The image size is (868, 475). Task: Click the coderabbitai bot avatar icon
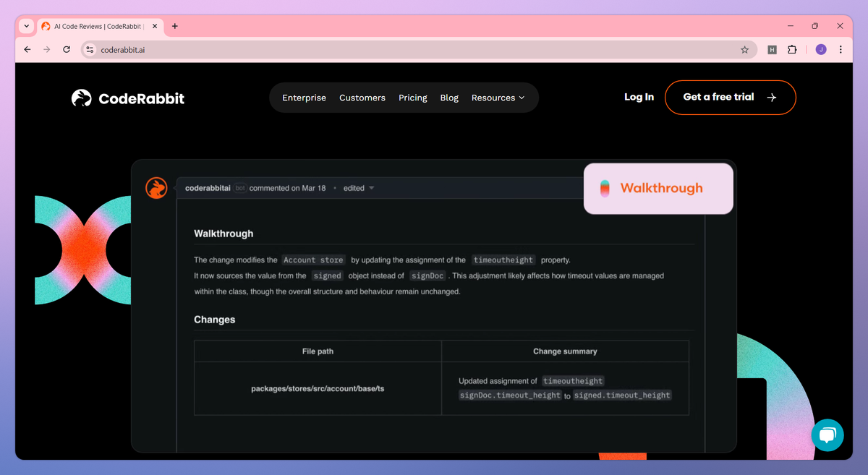[x=156, y=188]
